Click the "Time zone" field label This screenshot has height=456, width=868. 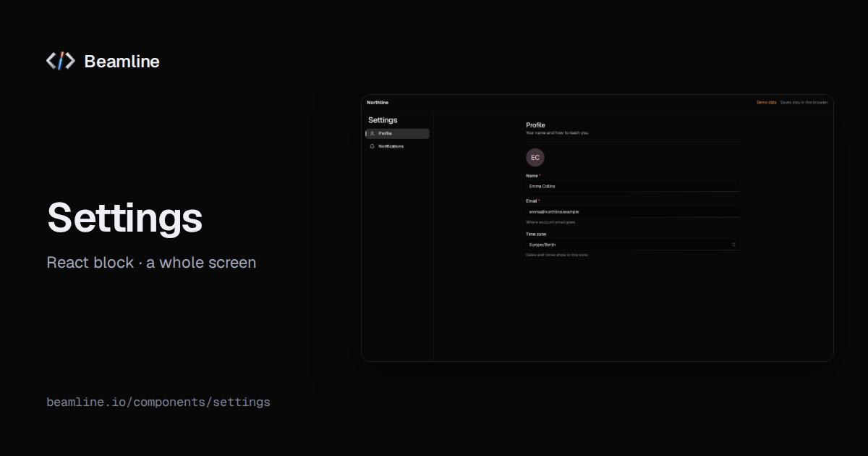(536, 234)
